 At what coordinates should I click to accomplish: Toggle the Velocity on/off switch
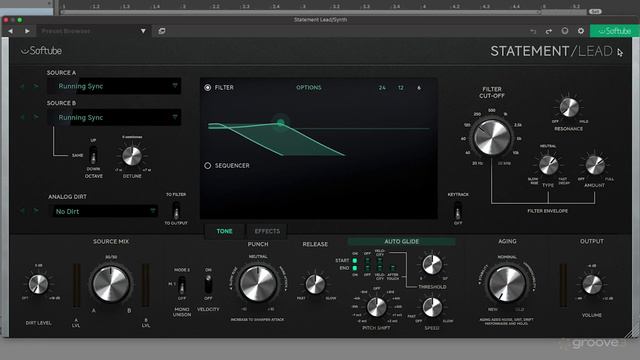[208, 284]
